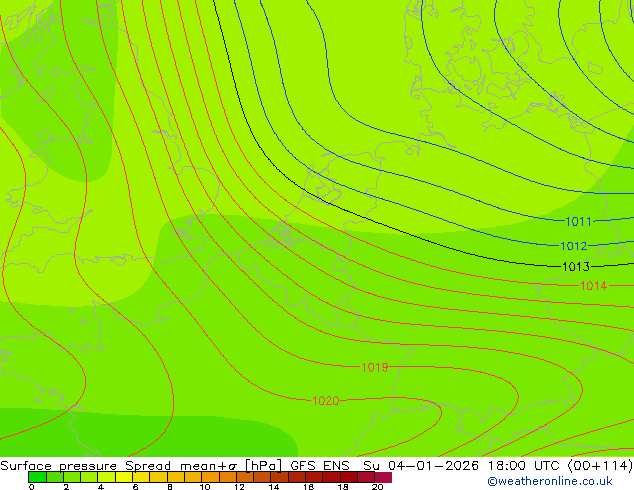Open the weatheronline.co.uk copyright link
The image size is (634, 490).
(550, 481)
